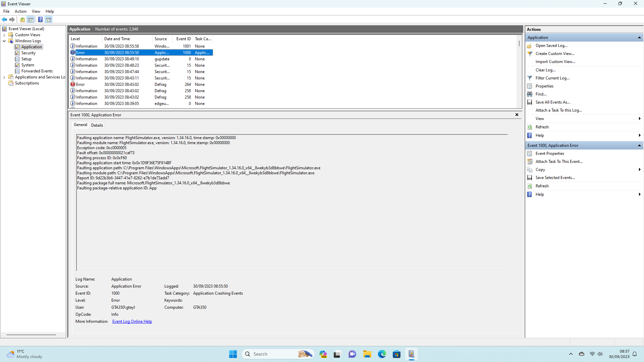Select the Attach Task To This Event icon
The width and height of the screenshot is (644, 362).
[530, 161]
